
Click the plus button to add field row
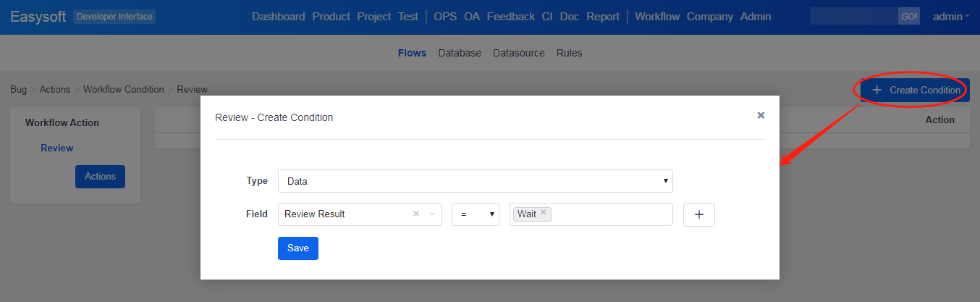(x=698, y=214)
